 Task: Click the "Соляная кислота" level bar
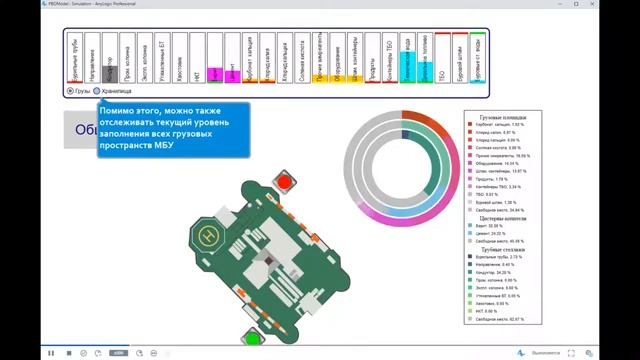[x=302, y=58]
